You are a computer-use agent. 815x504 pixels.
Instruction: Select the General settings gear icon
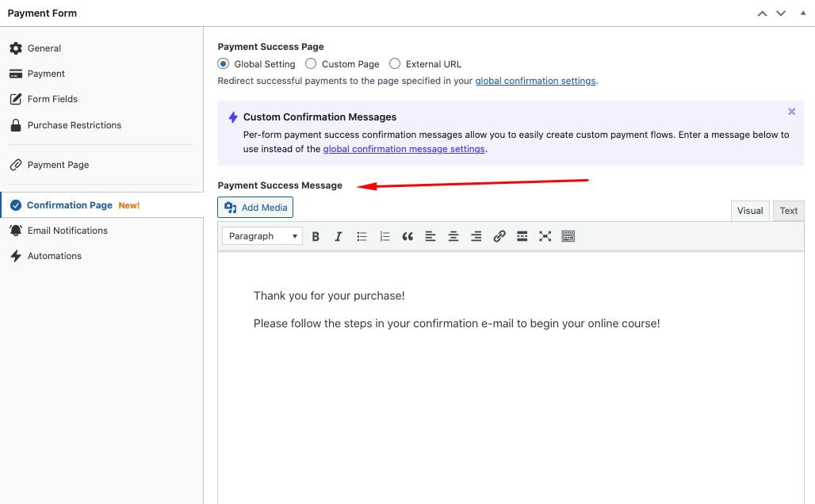click(x=16, y=48)
